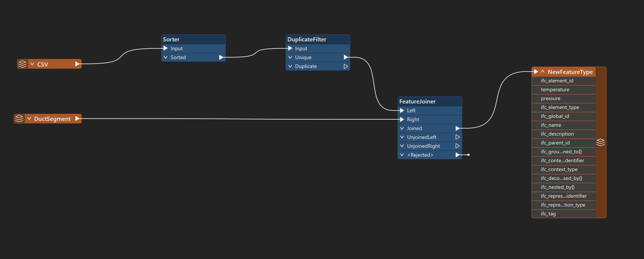This screenshot has height=259, width=644.
Task: Click the ifc_name attribute
Action: pyautogui.click(x=564, y=125)
